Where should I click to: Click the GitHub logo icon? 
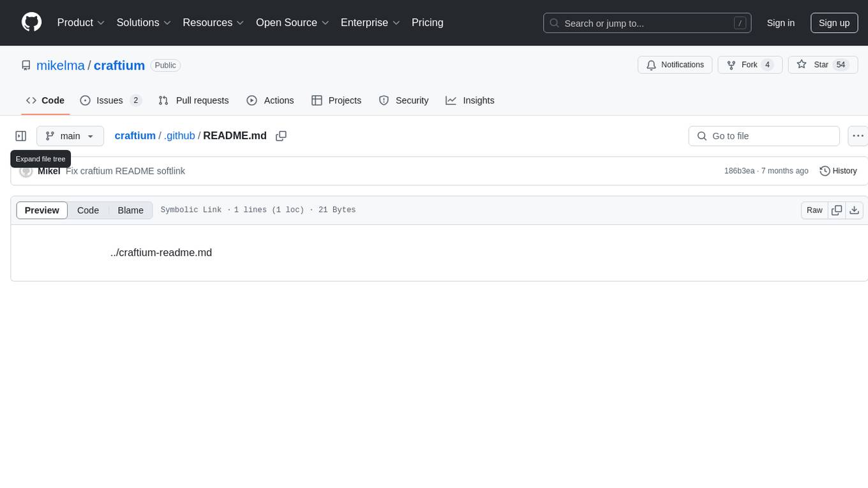pyautogui.click(x=31, y=22)
